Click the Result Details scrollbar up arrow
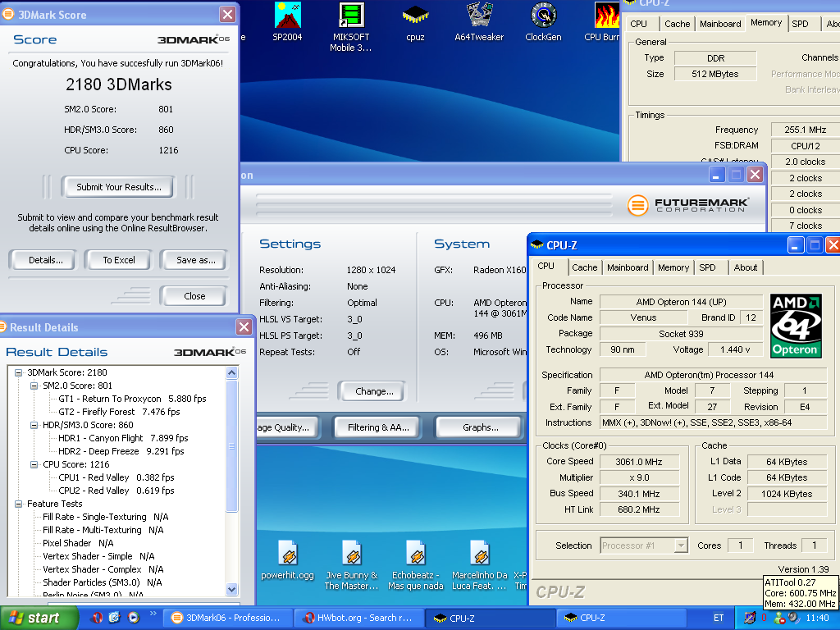840x630 pixels. click(x=232, y=373)
